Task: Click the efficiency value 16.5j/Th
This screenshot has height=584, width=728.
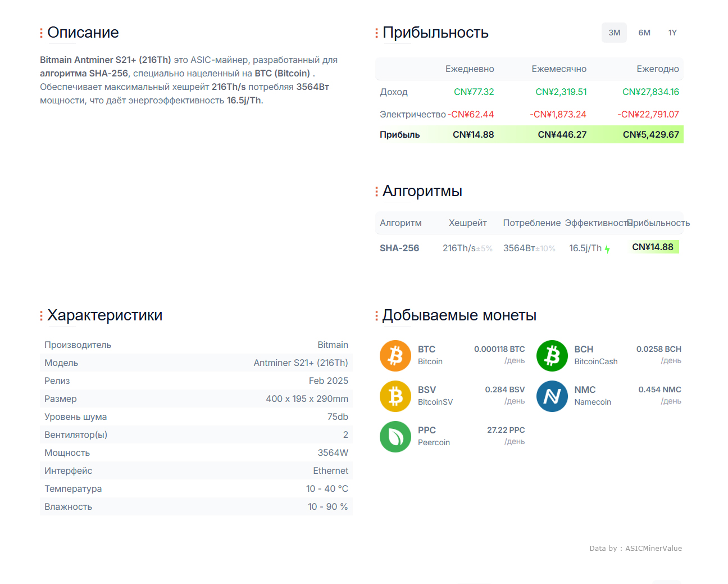Action: [585, 248]
